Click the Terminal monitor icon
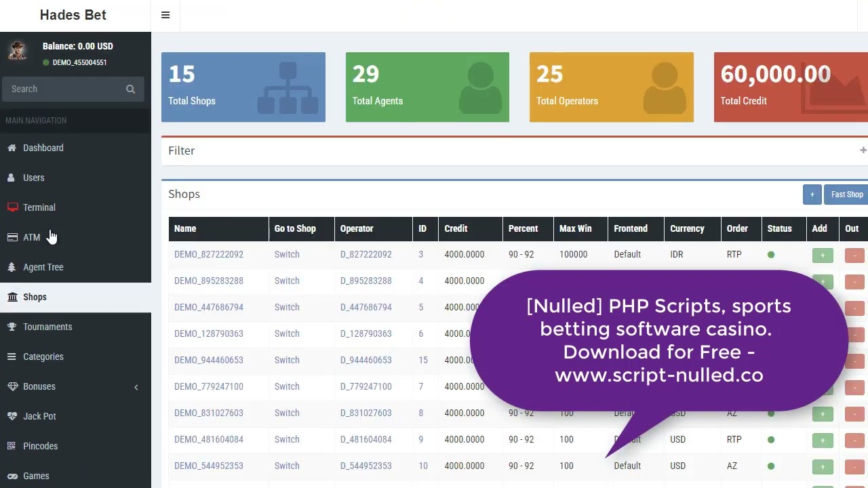 tap(12, 207)
